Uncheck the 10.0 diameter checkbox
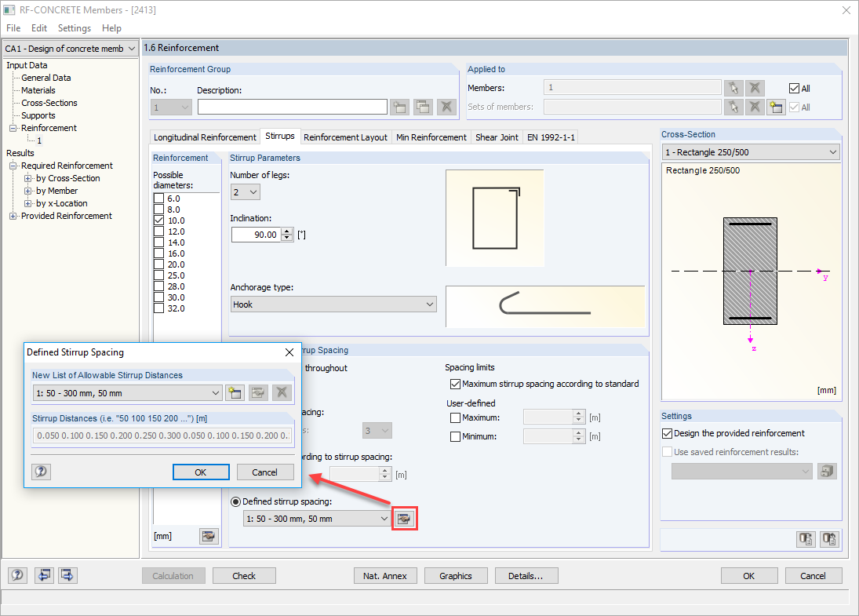 click(159, 221)
